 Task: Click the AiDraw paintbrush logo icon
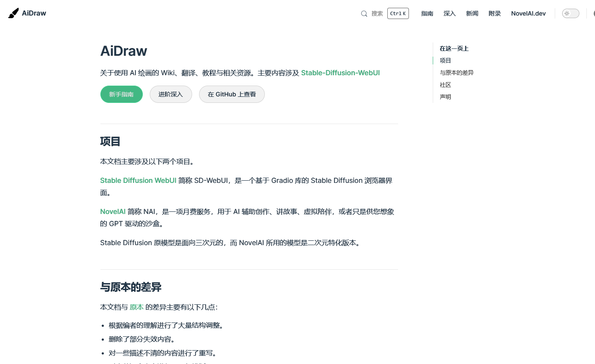tap(13, 13)
